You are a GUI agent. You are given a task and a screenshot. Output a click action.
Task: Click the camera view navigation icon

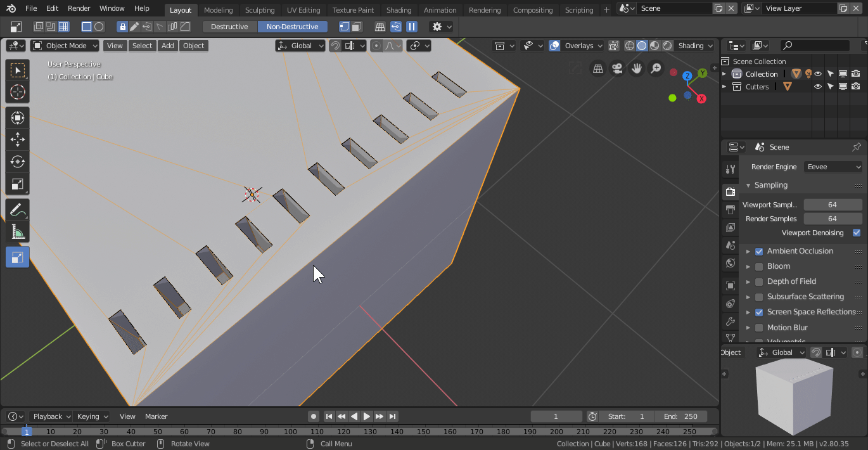pos(616,68)
